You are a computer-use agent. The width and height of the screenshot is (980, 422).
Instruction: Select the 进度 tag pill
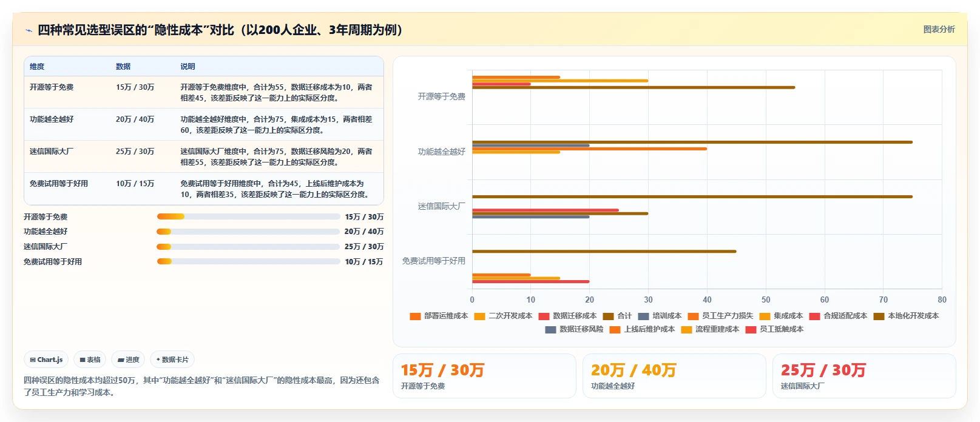pyautogui.click(x=128, y=360)
